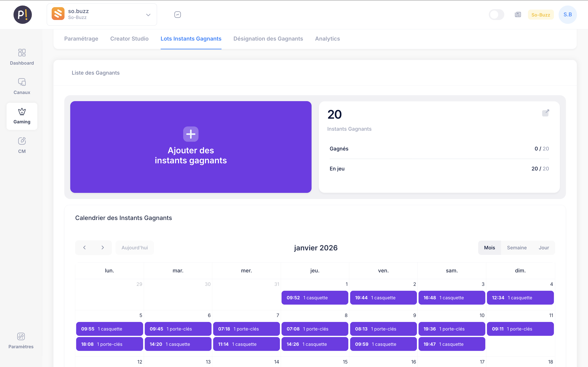Click the Aujourd'hui button
The image size is (588, 367).
pos(135,248)
